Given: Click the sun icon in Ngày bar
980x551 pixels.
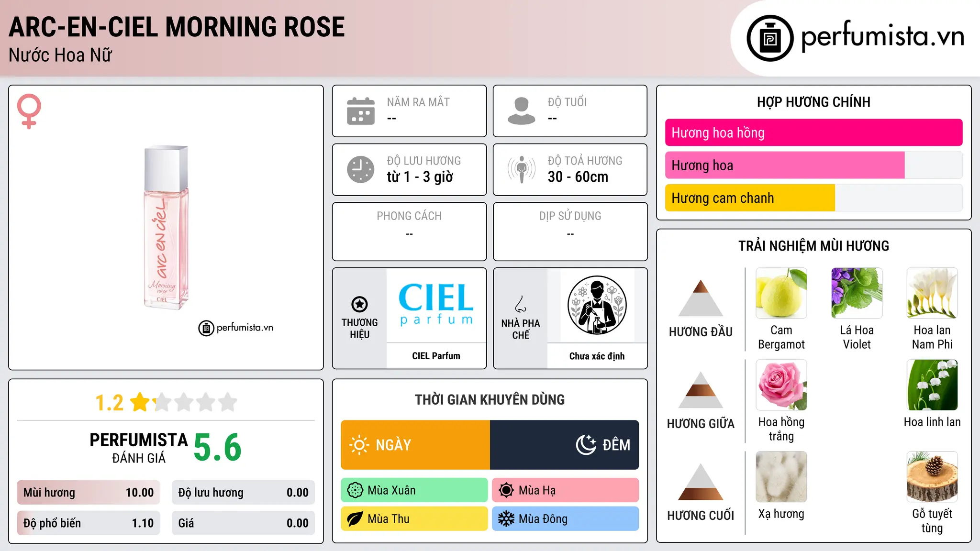Looking at the screenshot, I should (x=359, y=445).
